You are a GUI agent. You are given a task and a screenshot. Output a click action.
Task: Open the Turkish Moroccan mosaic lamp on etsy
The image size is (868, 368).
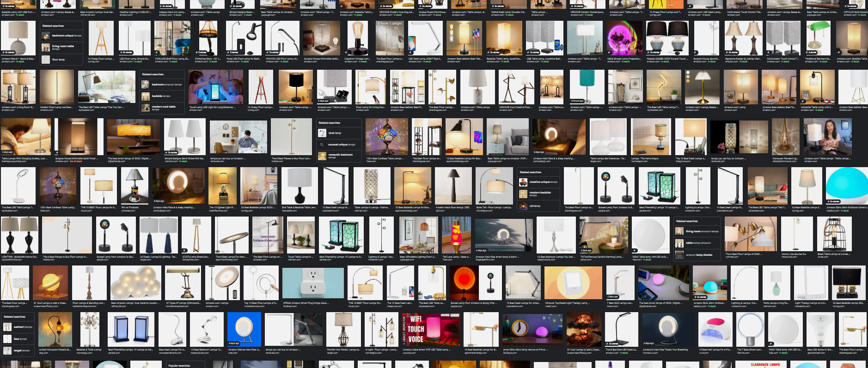pyautogui.click(x=55, y=329)
